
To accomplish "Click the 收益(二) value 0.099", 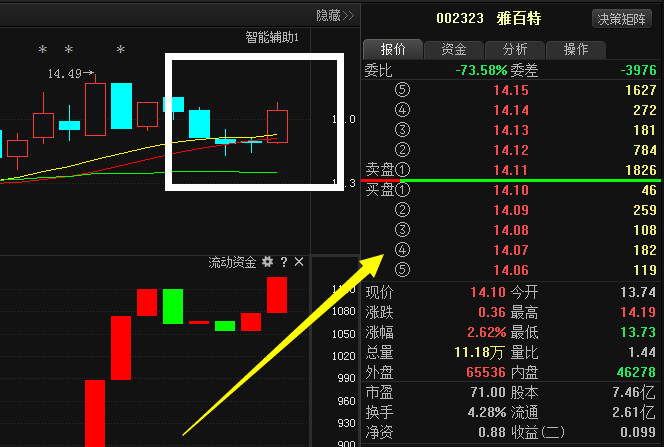I will point(638,432).
